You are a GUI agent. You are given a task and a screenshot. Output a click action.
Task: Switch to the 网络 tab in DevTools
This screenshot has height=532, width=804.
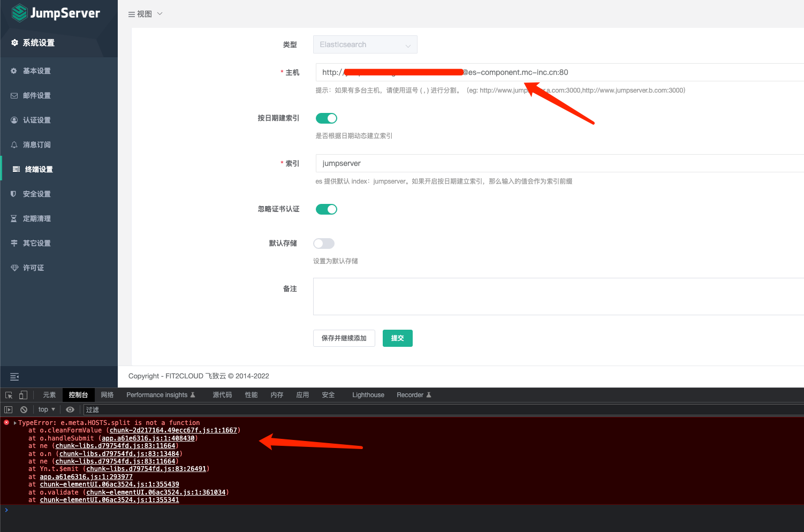pos(107,394)
